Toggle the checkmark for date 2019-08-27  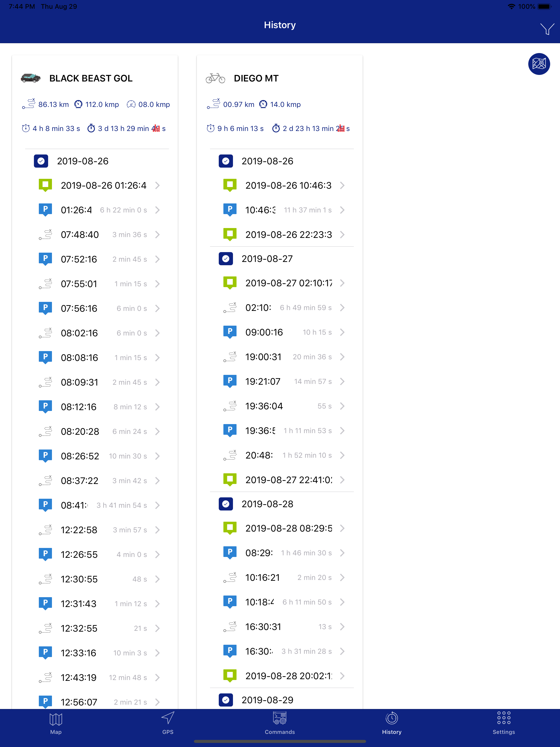point(226,259)
